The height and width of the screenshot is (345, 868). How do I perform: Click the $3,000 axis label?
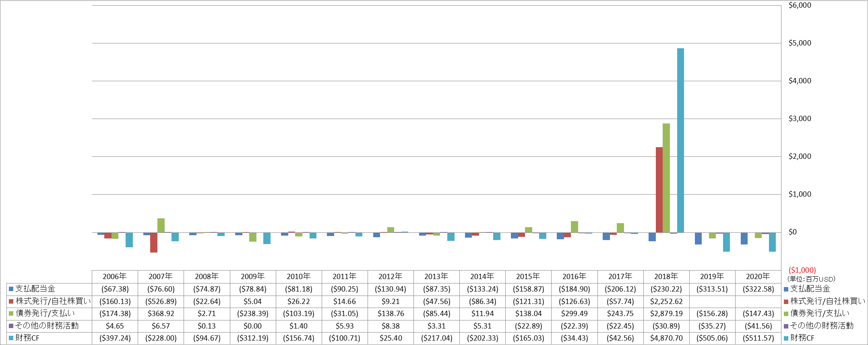point(800,119)
